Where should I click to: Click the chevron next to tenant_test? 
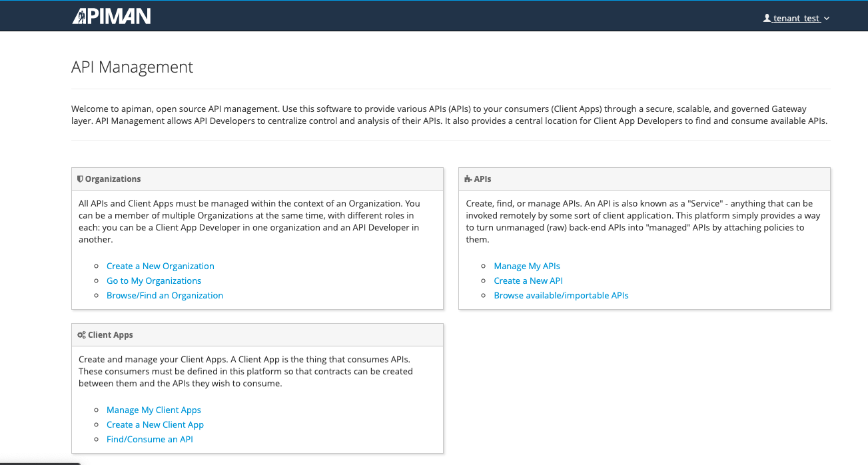826,19
